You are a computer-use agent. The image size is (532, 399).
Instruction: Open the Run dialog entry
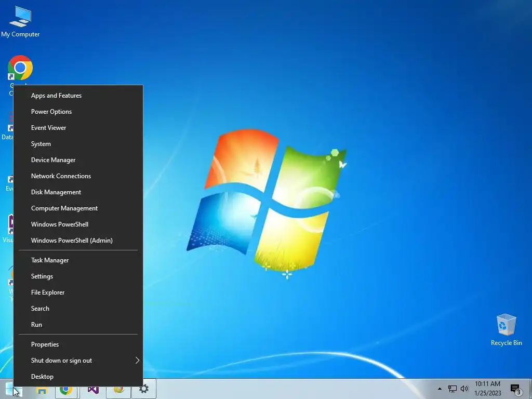(x=78, y=325)
